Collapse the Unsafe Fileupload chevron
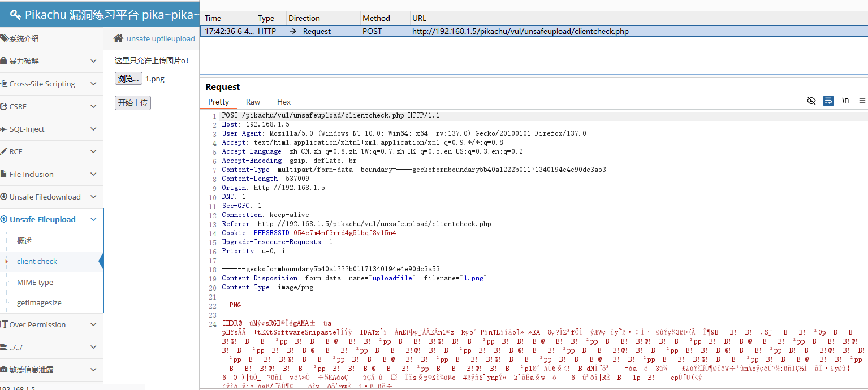 point(93,219)
